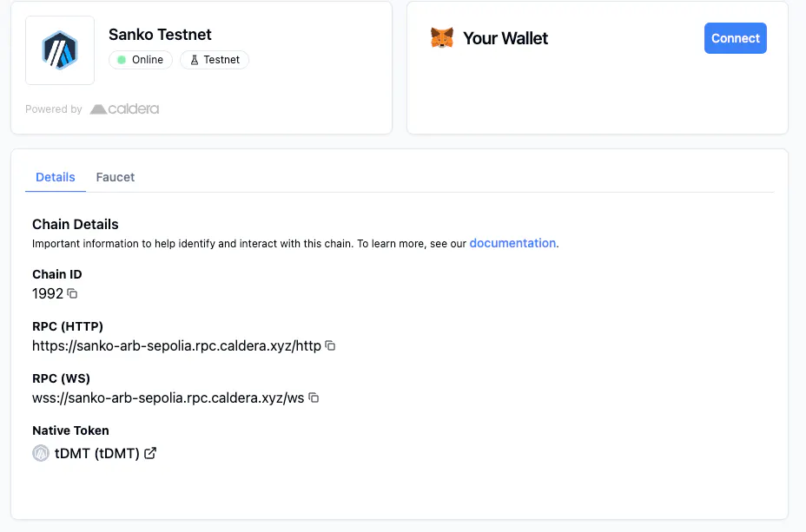Click the Online status badge
806x532 pixels.
tap(141, 60)
